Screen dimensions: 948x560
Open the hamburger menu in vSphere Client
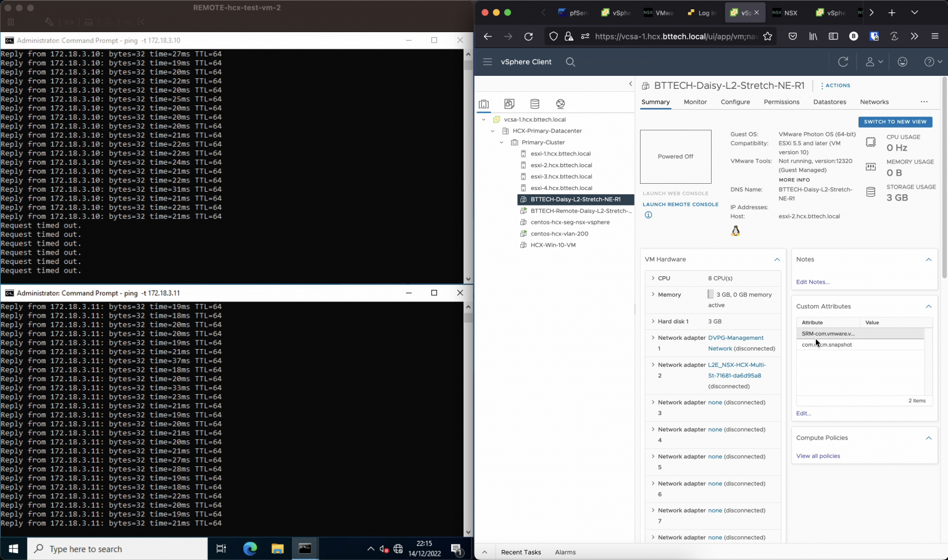(488, 62)
